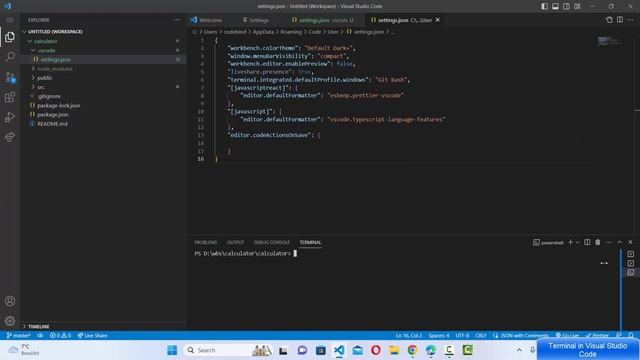Open the Extensions view
640x360 pixels.
10,97
